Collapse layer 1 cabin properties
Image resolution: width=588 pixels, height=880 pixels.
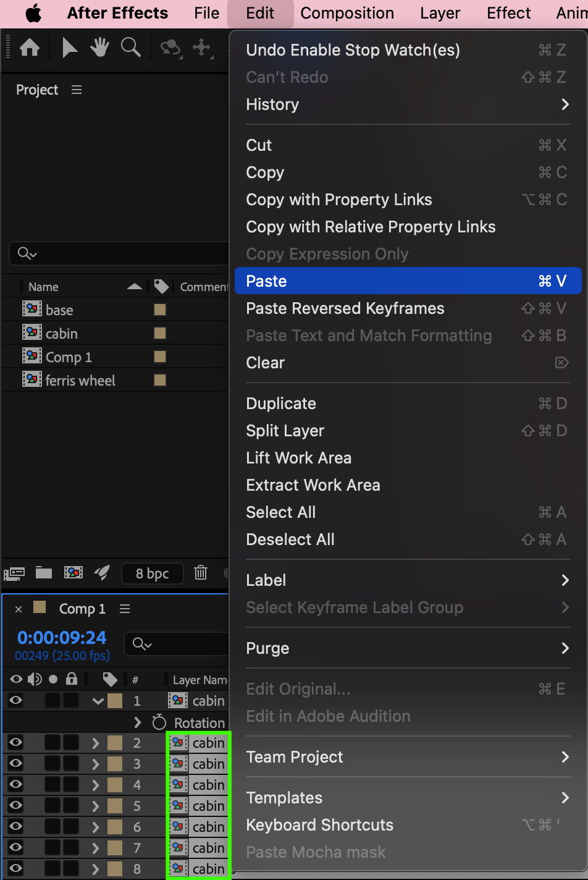click(98, 701)
